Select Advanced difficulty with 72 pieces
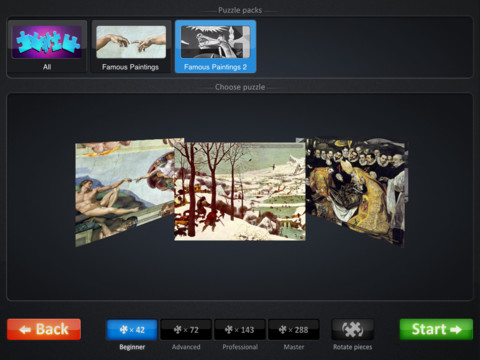Image resolution: width=480 pixels, height=360 pixels. tap(186, 330)
